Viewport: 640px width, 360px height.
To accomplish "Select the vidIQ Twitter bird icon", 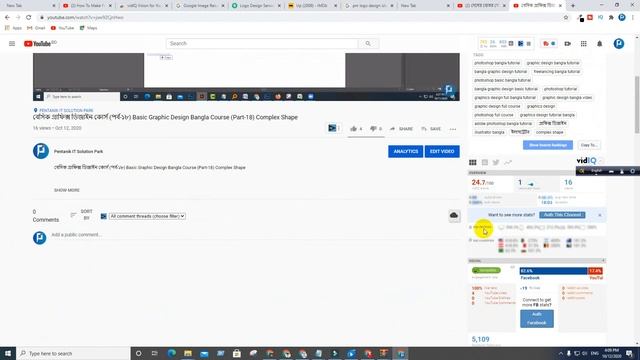I will [496, 162].
